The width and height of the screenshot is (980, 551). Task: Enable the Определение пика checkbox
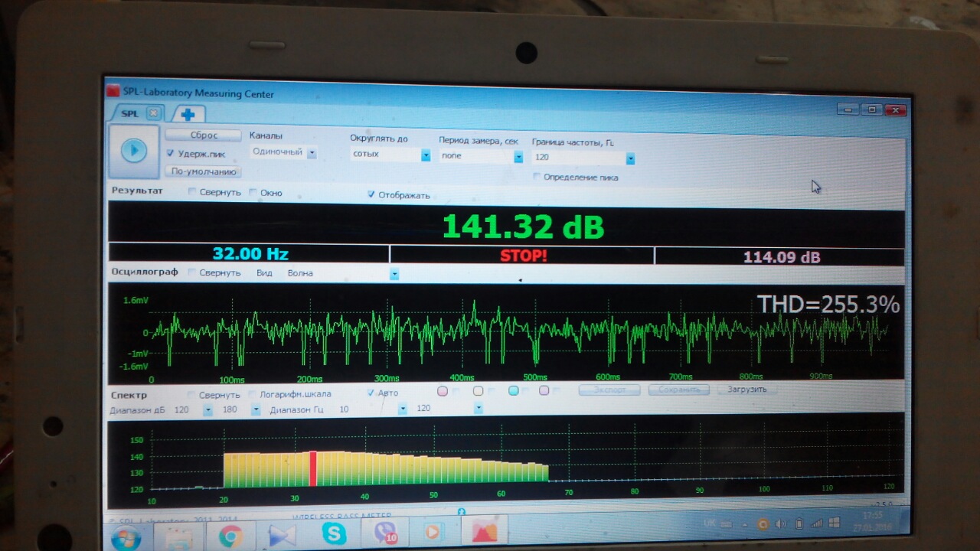click(x=537, y=178)
